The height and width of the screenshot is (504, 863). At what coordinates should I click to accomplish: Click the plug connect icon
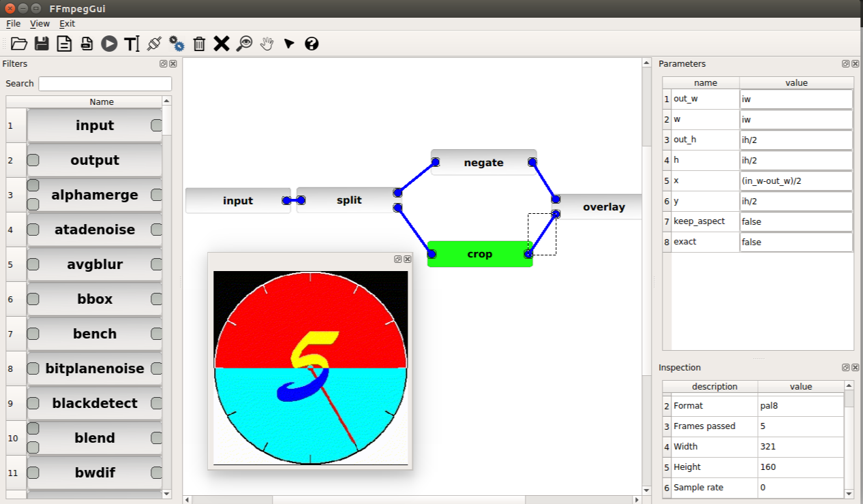[154, 44]
